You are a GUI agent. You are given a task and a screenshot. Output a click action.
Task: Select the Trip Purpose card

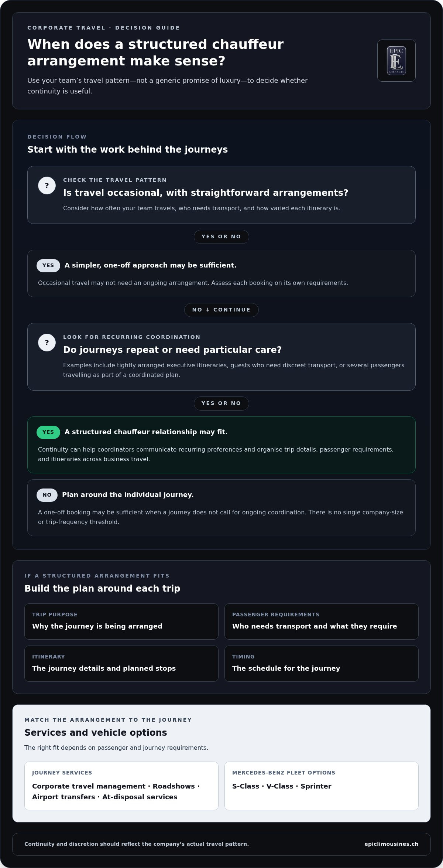(x=121, y=622)
